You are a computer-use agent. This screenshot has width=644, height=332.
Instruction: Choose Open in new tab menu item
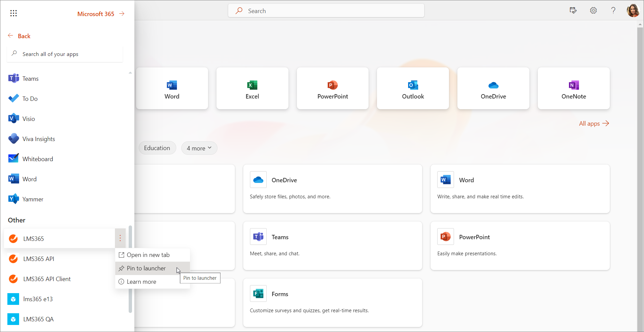tap(148, 255)
